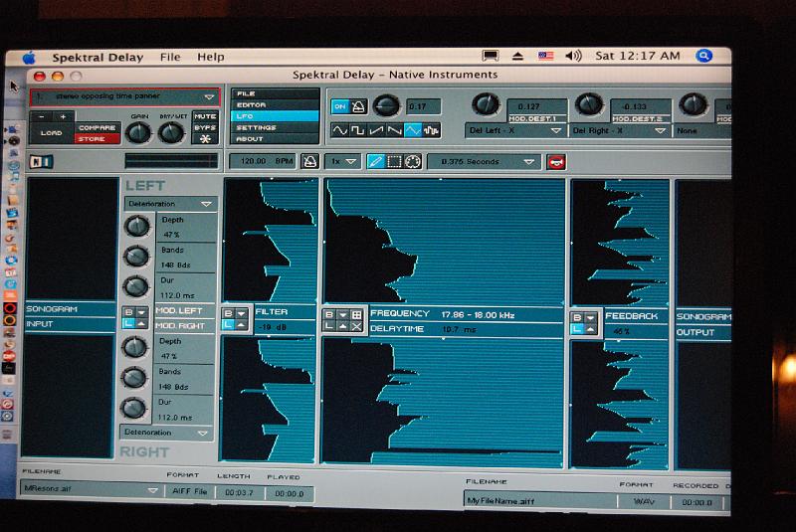Select the sine wave LFO shape
Image resolution: width=796 pixels, height=532 pixels.
340,130
